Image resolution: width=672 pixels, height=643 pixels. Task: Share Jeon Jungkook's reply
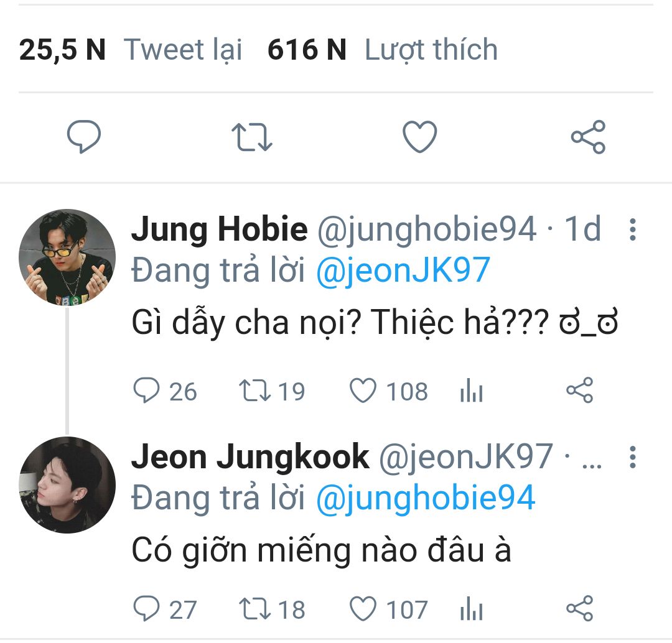[580, 609]
